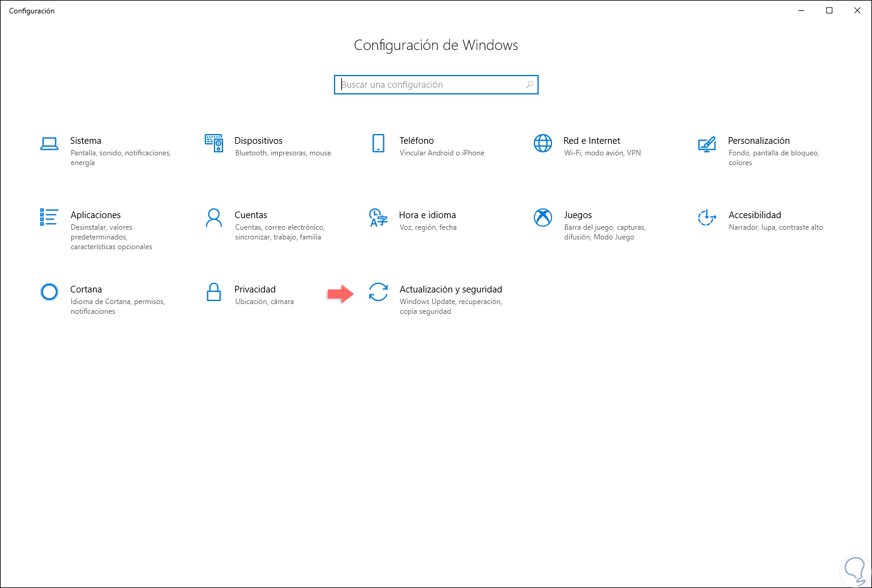Click 'Cuentas, correo electrónico, sincronizar' description

click(280, 232)
